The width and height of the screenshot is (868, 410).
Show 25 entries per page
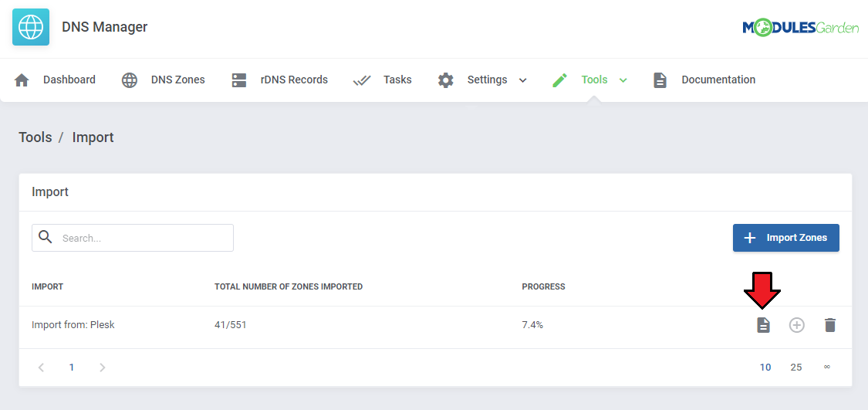tap(796, 367)
